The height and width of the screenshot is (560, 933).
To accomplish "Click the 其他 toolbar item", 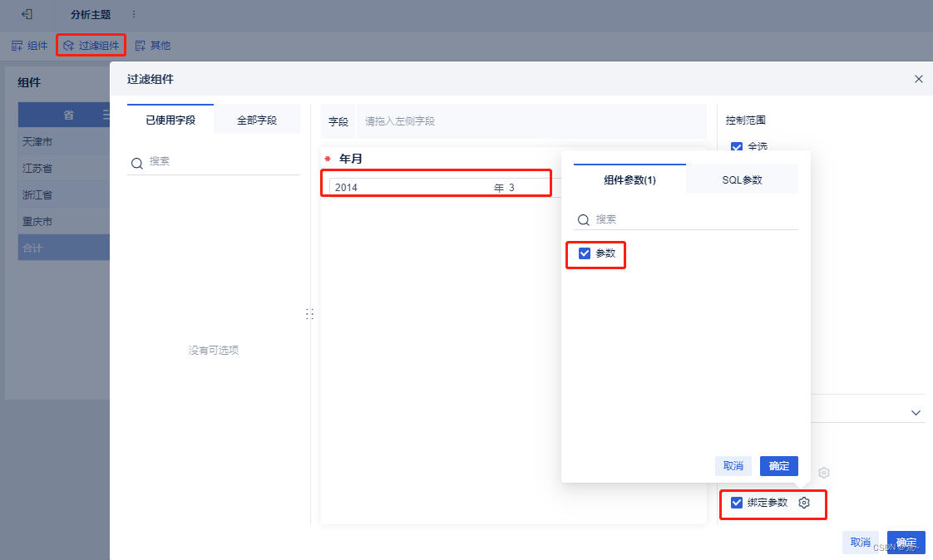I will (153, 45).
